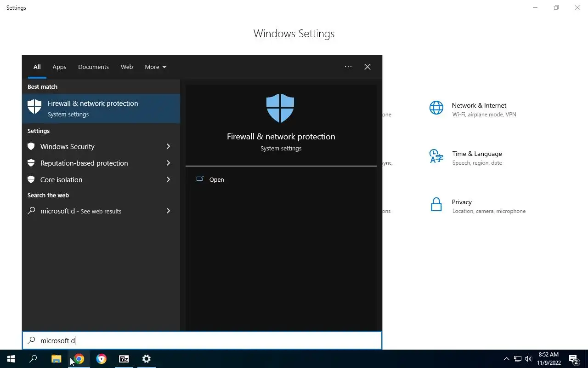Click the web search magnifier icon for microsoft d

[x=31, y=211]
